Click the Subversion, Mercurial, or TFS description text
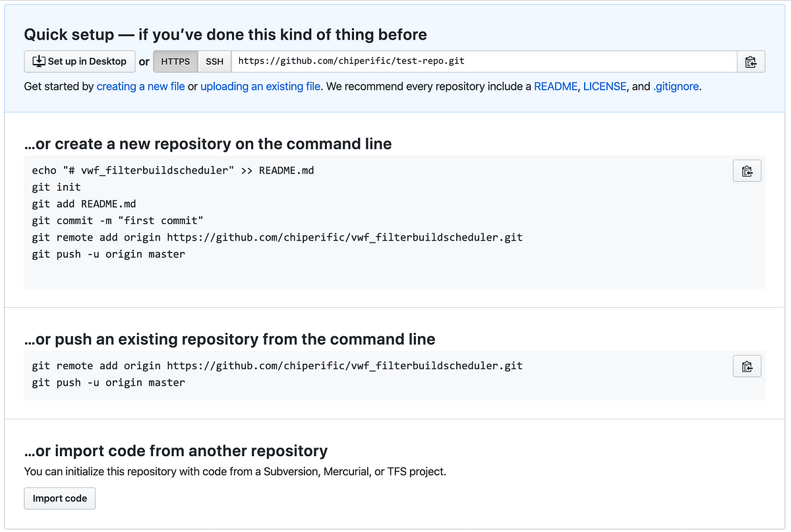The height and width of the screenshot is (532, 791). (235, 472)
